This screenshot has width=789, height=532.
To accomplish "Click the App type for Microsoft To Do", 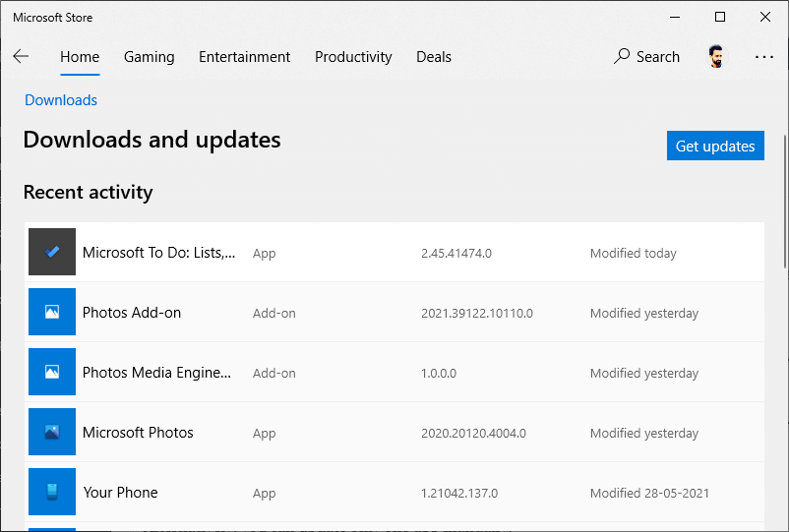I will tap(264, 254).
